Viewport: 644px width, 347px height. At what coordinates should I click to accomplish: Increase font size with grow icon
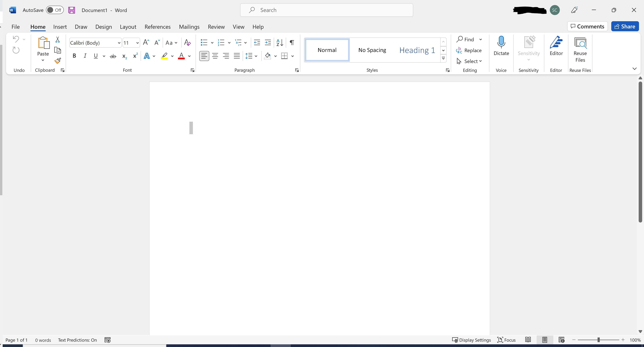(x=146, y=42)
